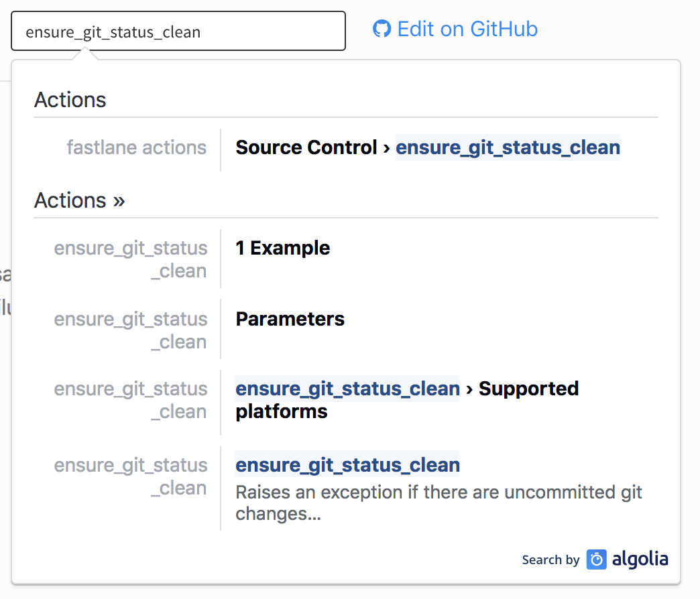
Task: Click the GitHub octocat icon
Action: 382,29
